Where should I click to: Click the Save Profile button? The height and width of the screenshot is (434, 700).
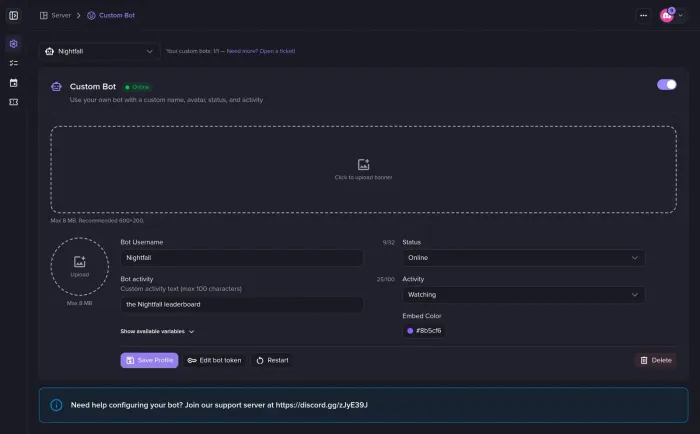(149, 360)
